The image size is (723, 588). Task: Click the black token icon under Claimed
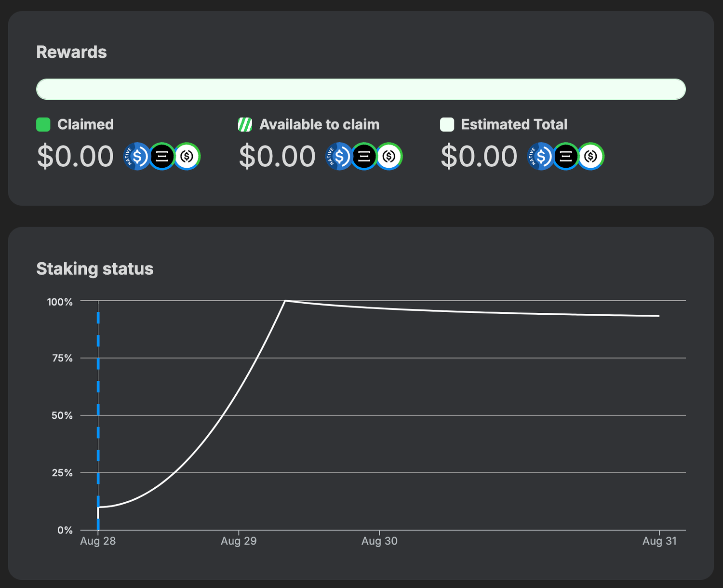pyautogui.click(x=162, y=157)
